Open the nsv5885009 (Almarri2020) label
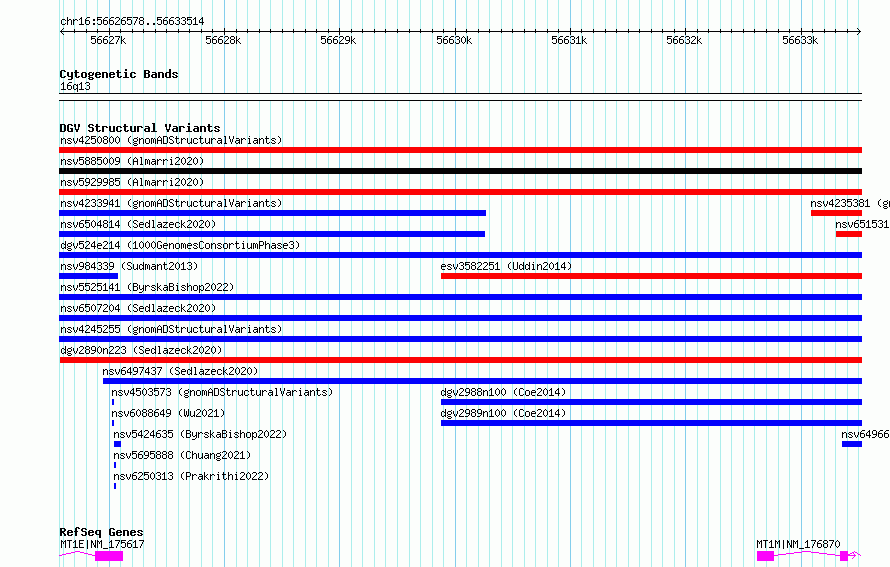The width and height of the screenshot is (890, 567). [132, 161]
